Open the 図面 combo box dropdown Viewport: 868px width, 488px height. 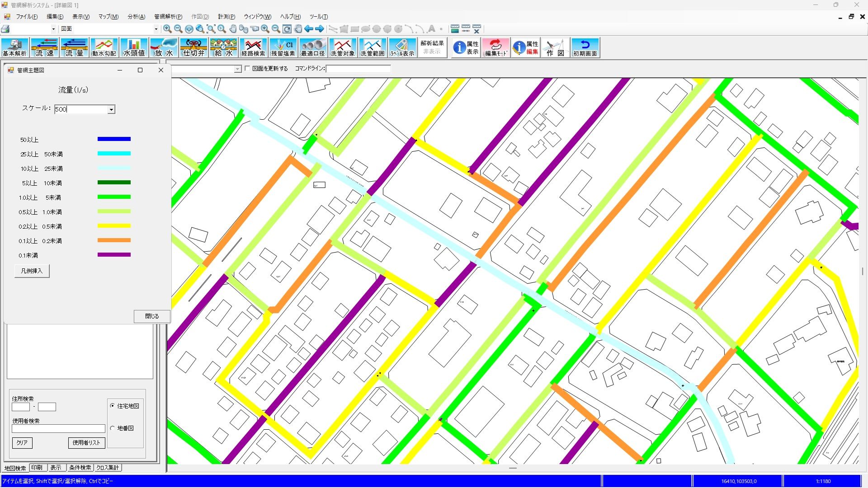(x=156, y=29)
